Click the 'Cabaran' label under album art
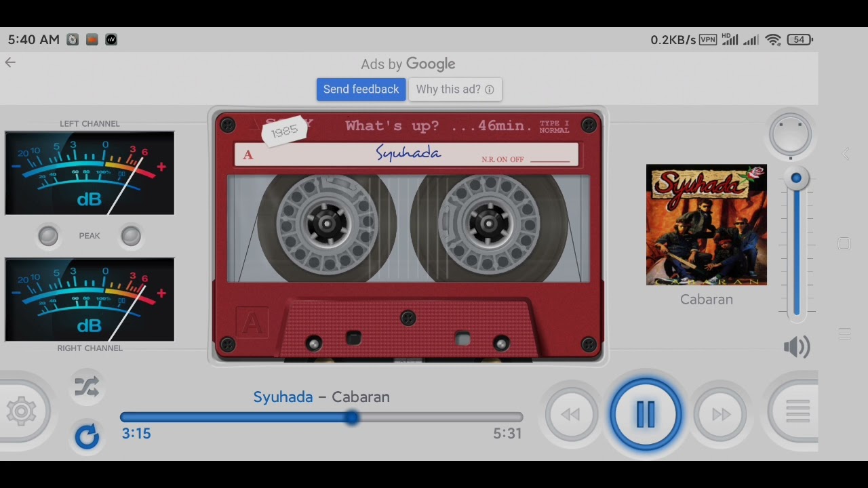This screenshot has height=488, width=868. (x=707, y=300)
